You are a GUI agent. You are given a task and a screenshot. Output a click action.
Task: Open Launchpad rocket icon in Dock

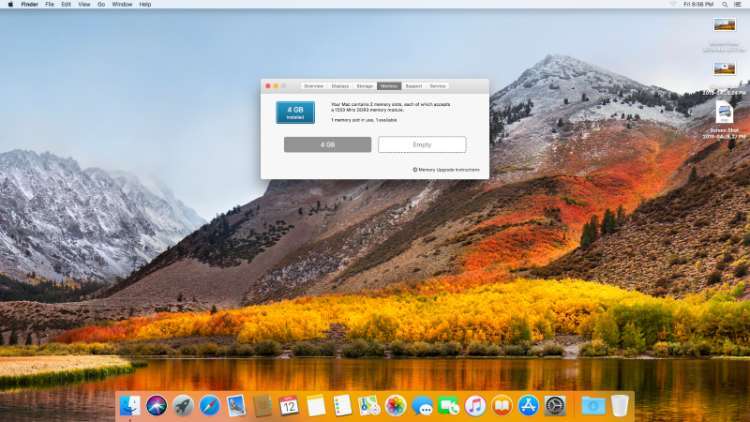183,405
